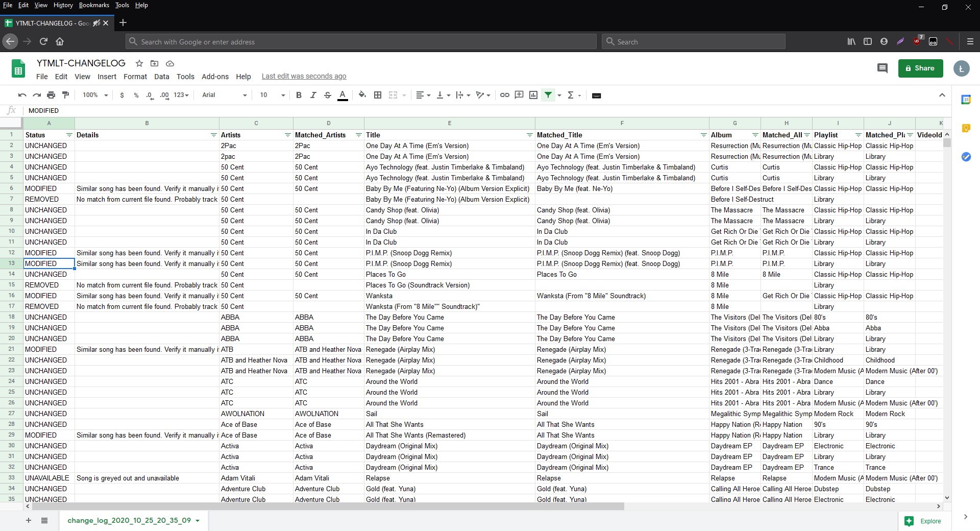Open the comment history
980x531 pixels.
tap(882, 68)
